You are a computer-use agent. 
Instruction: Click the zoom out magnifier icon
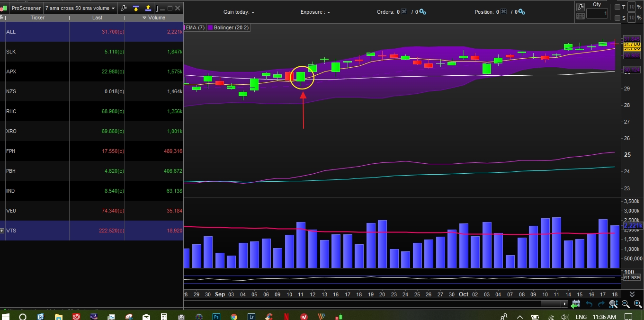click(x=626, y=304)
